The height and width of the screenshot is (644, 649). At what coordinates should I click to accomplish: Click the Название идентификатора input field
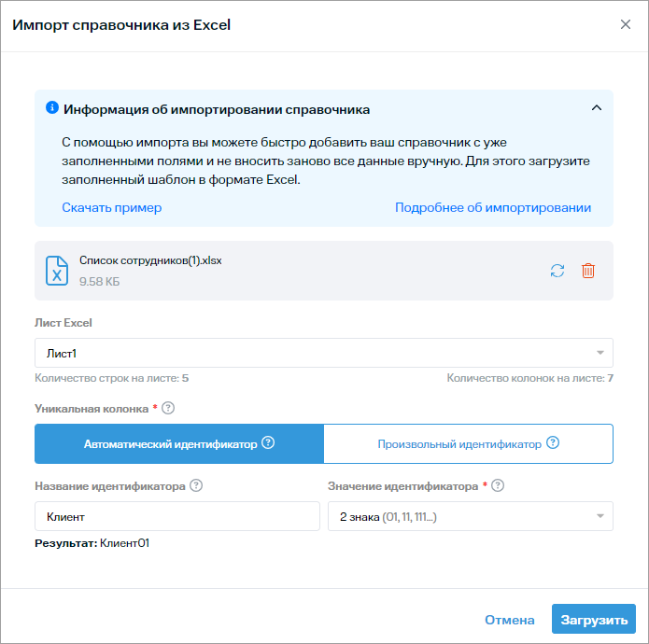176,516
